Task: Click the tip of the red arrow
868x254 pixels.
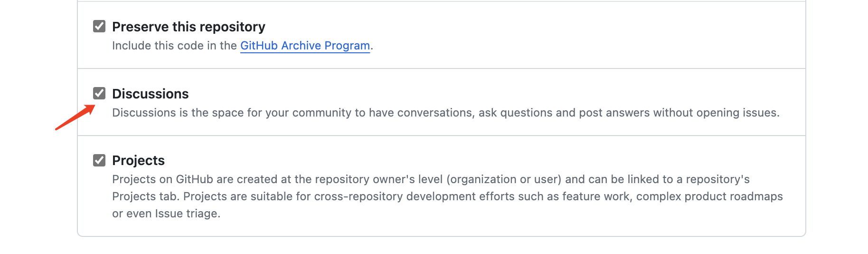Action: [x=94, y=106]
